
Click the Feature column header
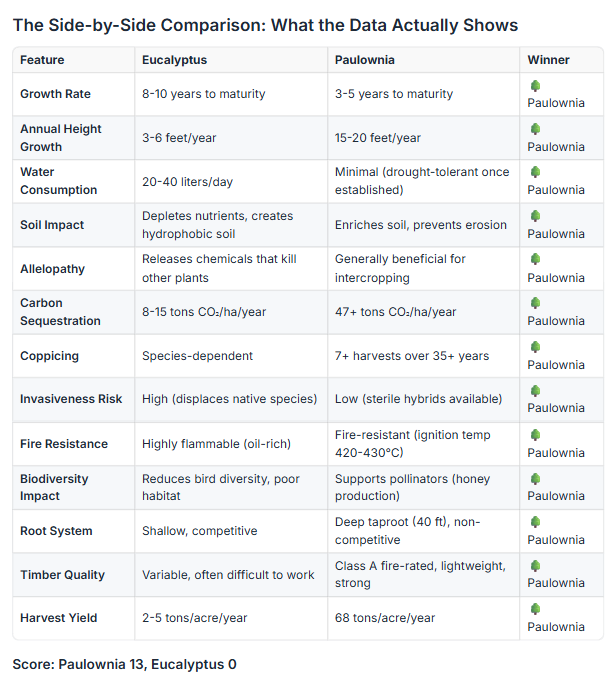(x=42, y=60)
